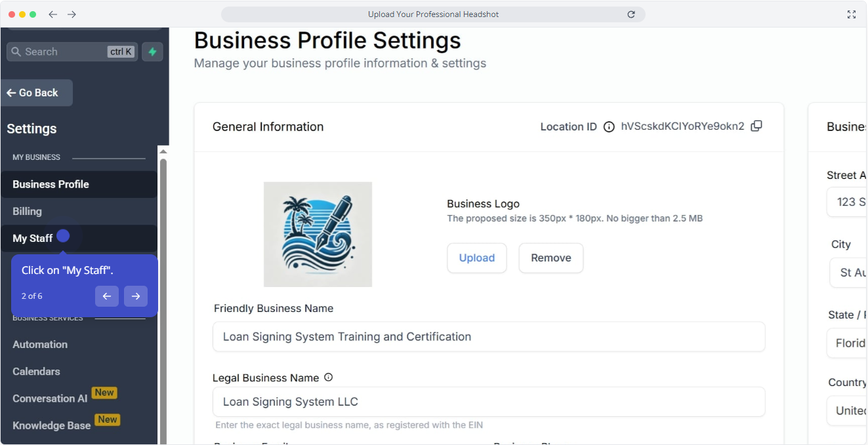Viewport: 868px width, 445px height.
Task: Open Business Profile in settings sidebar
Action: [x=79, y=184]
